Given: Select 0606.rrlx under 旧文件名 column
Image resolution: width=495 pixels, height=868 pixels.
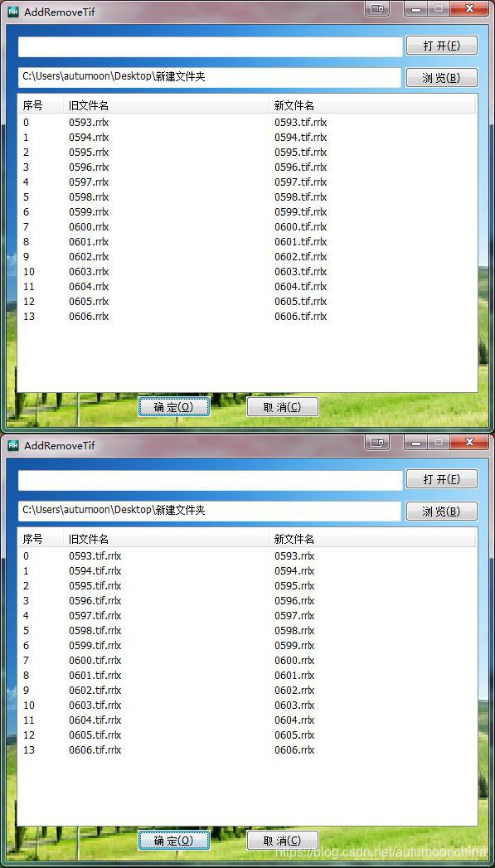Looking at the screenshot, I should pos(90,317).
